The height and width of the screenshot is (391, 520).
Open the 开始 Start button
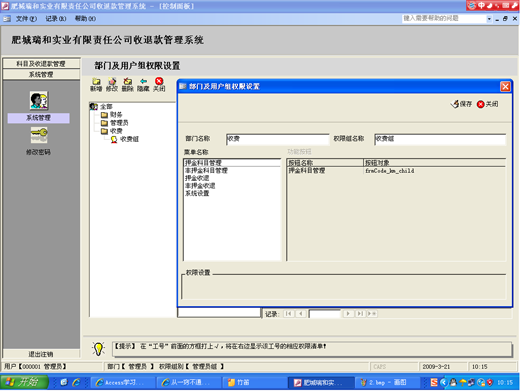[x=24, y=382]
